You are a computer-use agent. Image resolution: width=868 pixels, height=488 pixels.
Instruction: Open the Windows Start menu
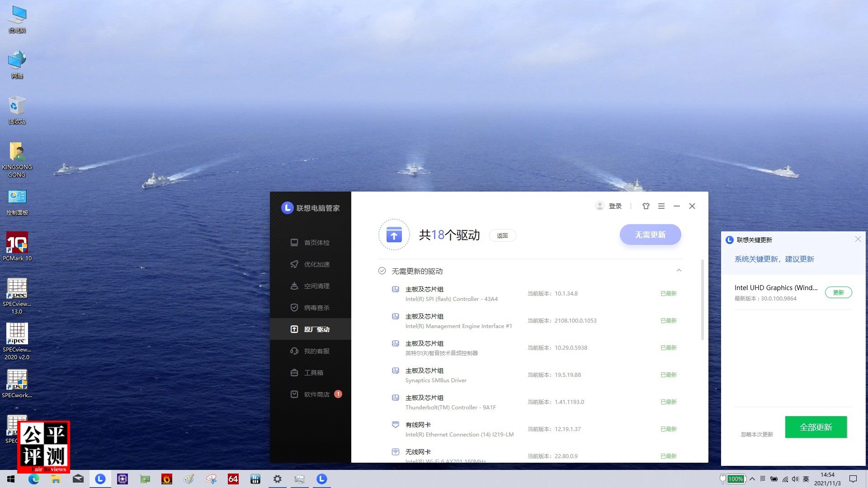pyautogui.click(x=11, y=479)
